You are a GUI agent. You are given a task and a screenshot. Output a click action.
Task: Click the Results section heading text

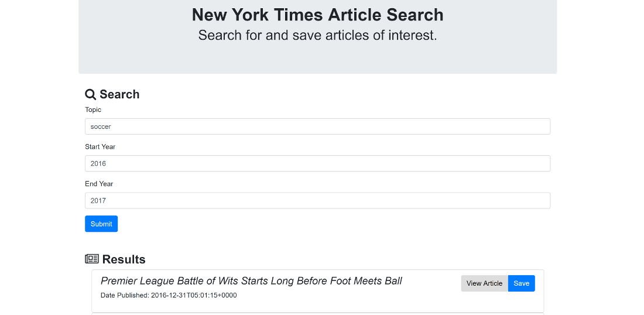click(x=124, y=259)
